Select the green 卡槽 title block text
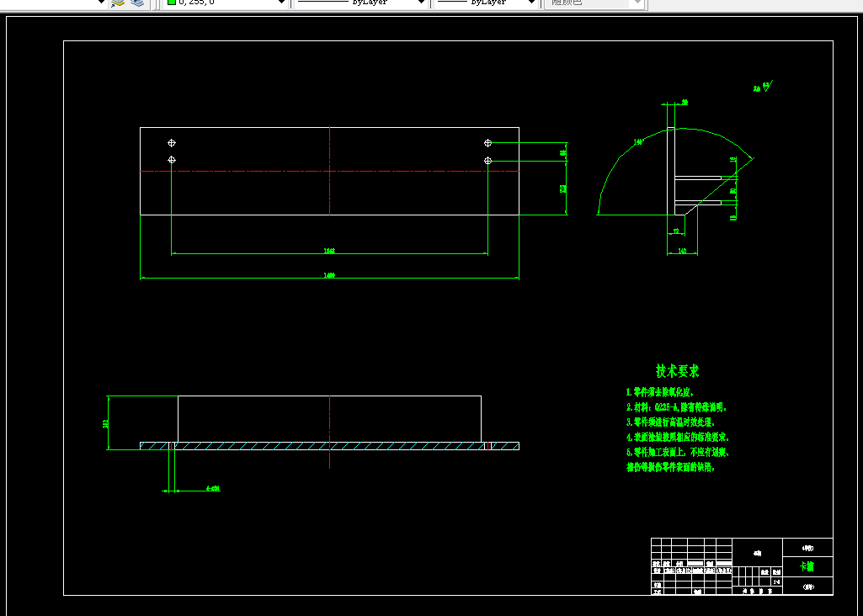The image size is (863, 616). (807, 567)
